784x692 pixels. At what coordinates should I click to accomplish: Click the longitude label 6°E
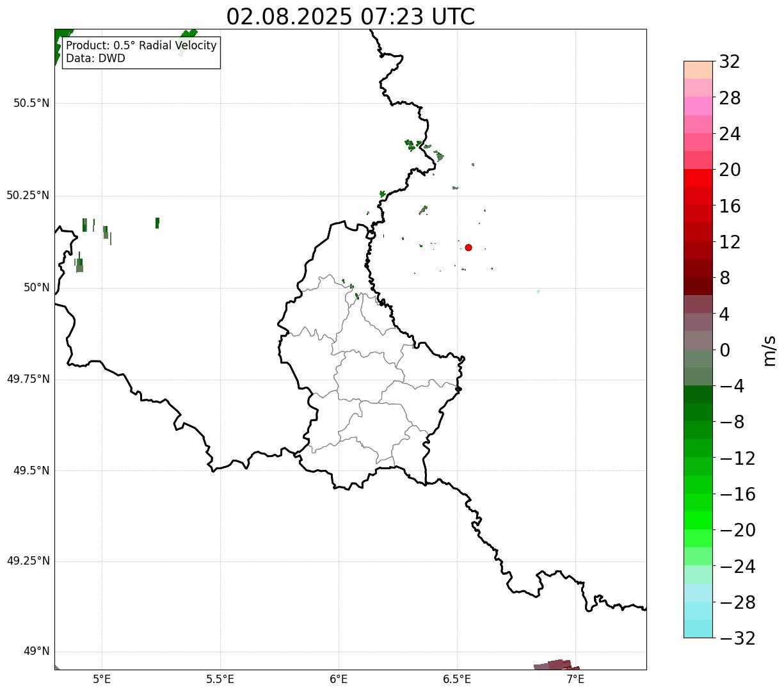coord(339,679)
